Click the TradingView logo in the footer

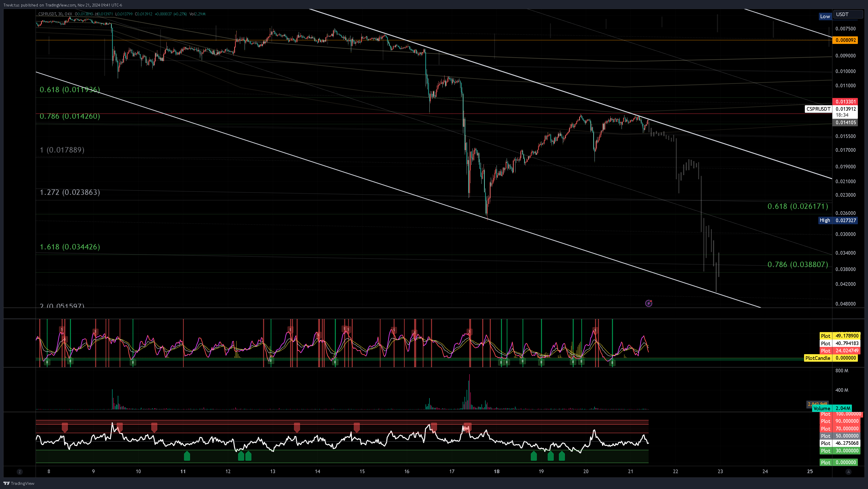pos(19,483)
